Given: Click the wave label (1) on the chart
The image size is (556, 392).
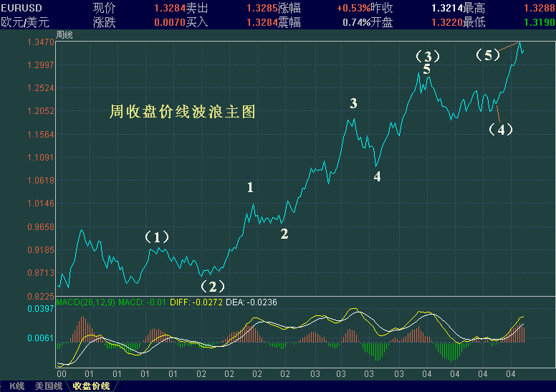Looking at the screenshot, I should pyautogui.click(x=157, y=237).
